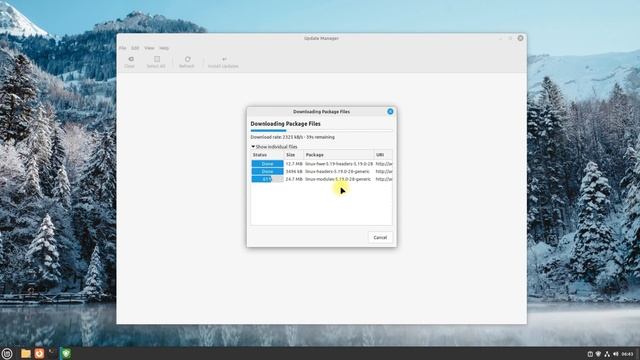This screenshot has height=360, width=640.
Task: Collapse the Show individual files expander
Action: (274, 147)
